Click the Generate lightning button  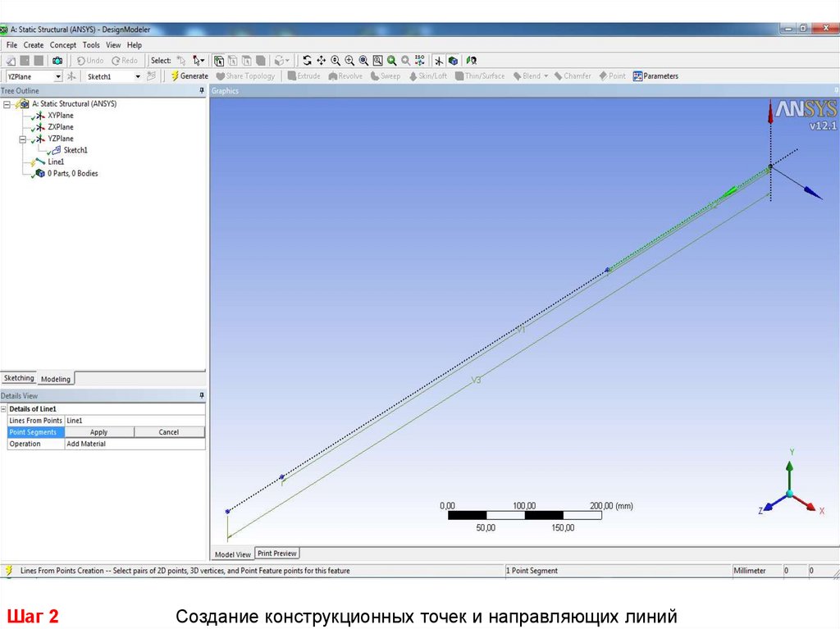(x=189, y=76)
